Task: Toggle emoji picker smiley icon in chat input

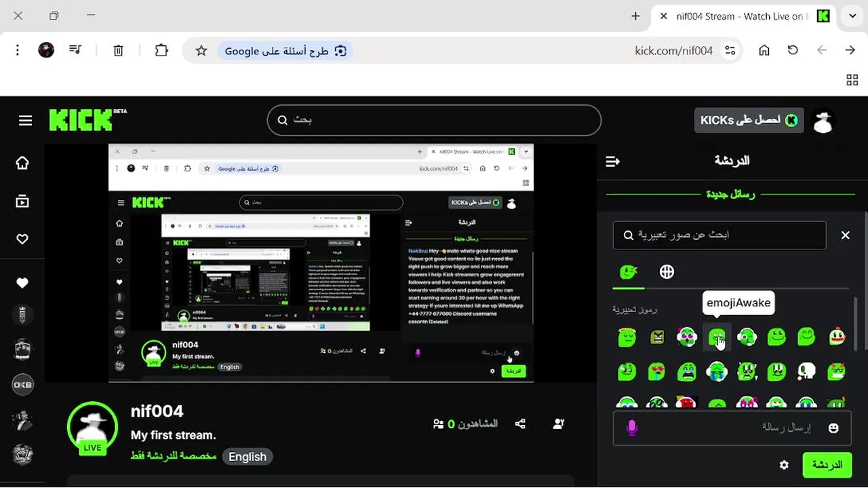Action: [x=833, y=428]
